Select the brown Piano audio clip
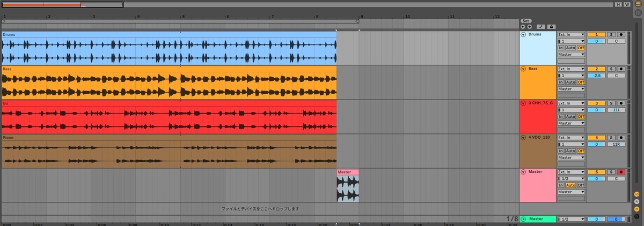644x226 pixels. 169,151
